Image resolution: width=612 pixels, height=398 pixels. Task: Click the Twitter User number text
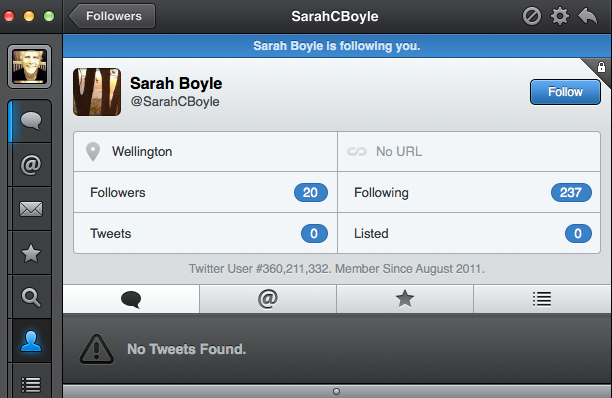[336, 269]
